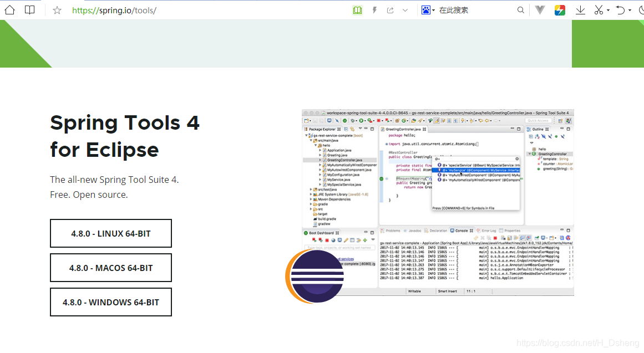The height and width of the screenshot is (353, 644).
Task: Click the Eclipse IDE screenshot image
Action: [438, 202]
